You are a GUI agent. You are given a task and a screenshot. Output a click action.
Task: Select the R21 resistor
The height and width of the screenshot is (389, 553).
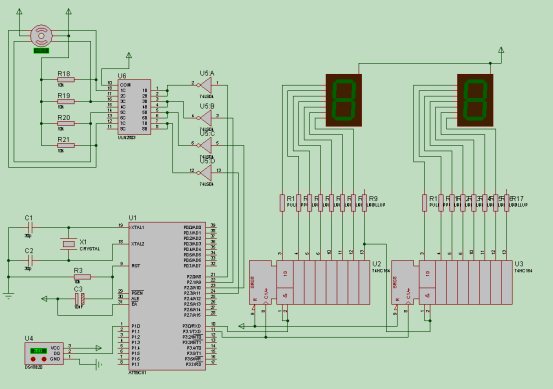click(x=66, y=145)
